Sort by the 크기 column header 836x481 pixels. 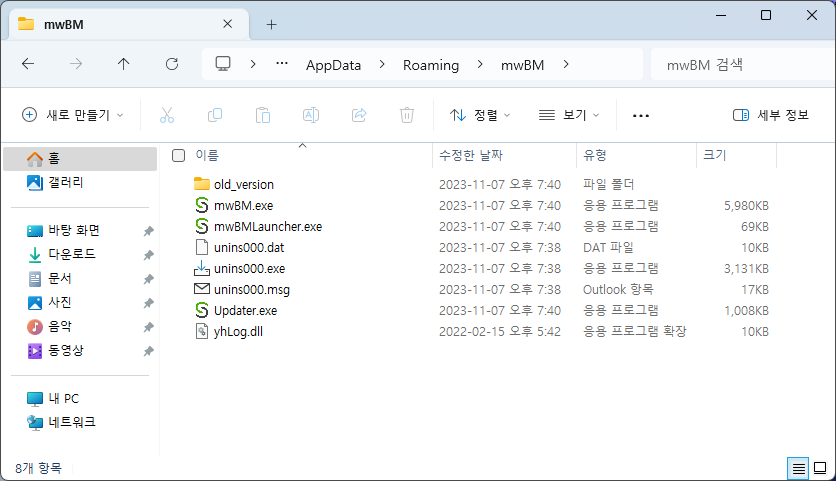point(714,156)
